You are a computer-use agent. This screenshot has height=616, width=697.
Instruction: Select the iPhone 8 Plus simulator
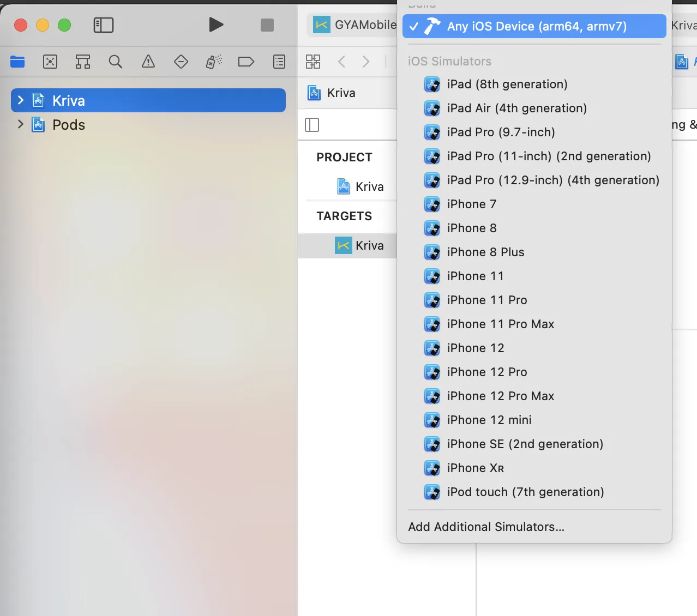[x=534, y=252]
